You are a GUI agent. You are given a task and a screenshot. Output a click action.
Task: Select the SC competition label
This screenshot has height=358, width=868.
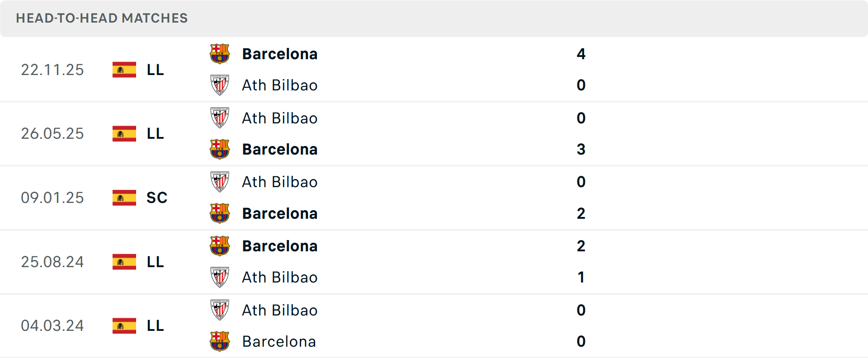pos(157,198)
